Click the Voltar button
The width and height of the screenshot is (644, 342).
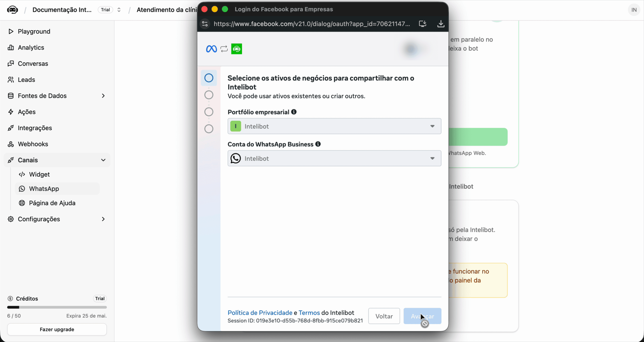[384, 316]
